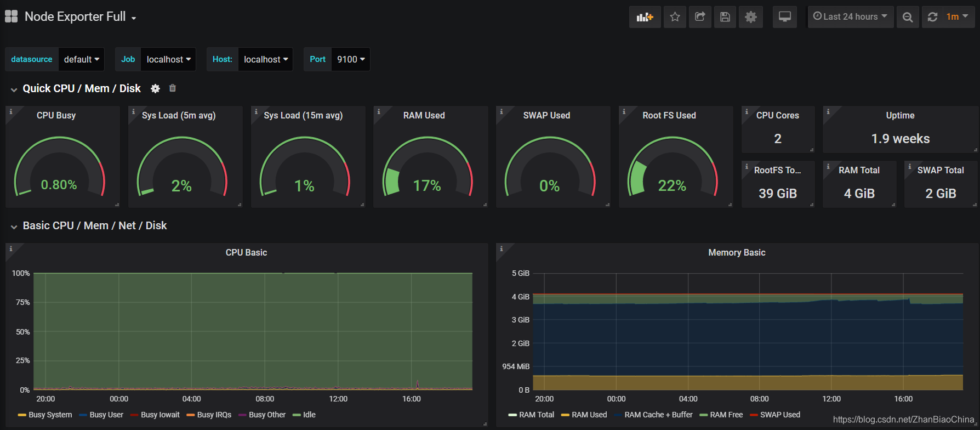
Task: Show info for RootFS Total panel
Action: click(x=747, y=166)
